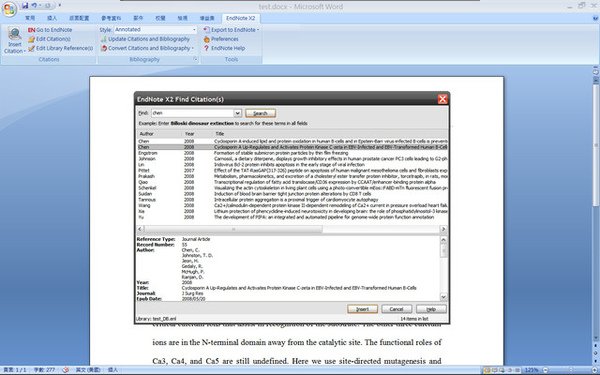Image resolution: width=600 pixels, height=375 pixels.
Task: Click the proofing check icon in status bar
Action: [65, 370]
